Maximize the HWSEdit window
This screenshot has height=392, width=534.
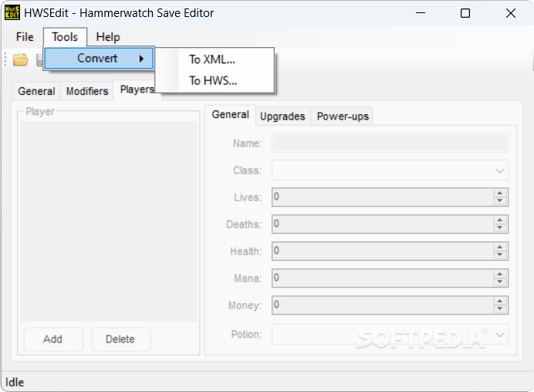(465, 13)
